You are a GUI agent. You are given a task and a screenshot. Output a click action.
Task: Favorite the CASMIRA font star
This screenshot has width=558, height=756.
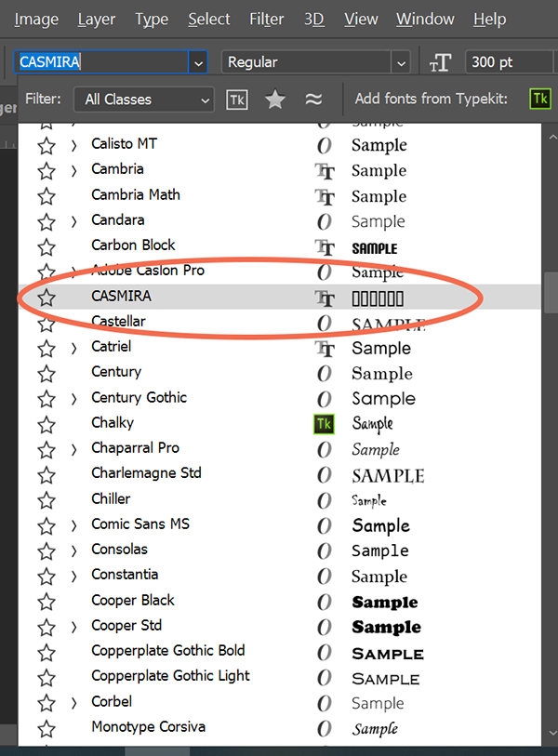(x=46, y=298)
